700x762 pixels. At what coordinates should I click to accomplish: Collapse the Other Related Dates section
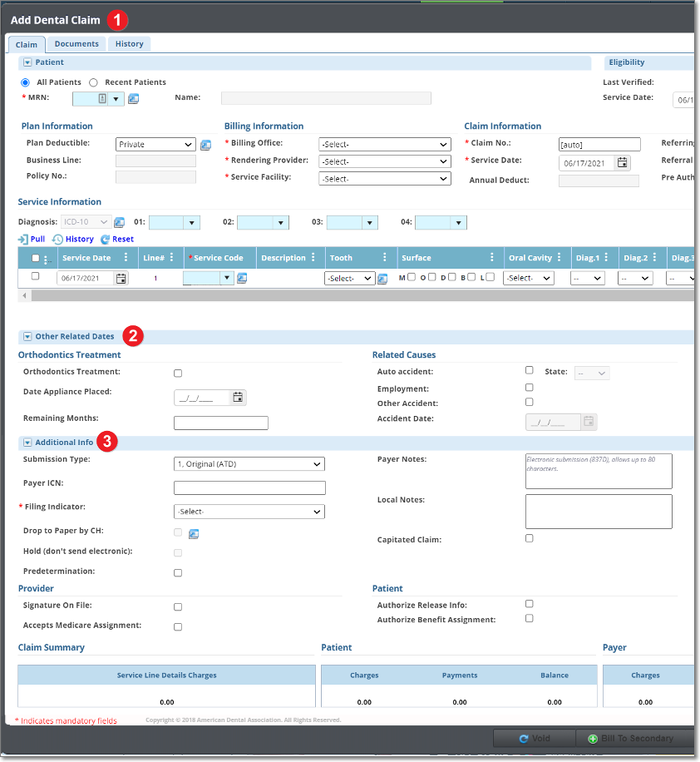pos(27,337)
